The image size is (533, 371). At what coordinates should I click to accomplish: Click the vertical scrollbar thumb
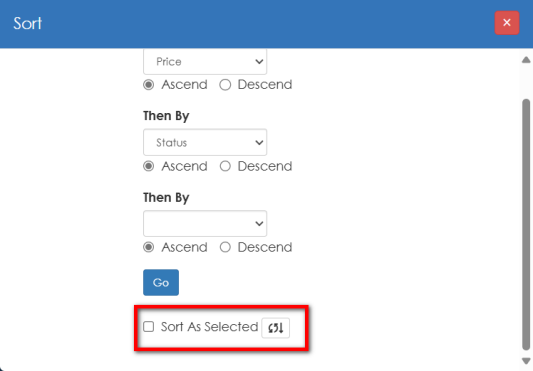526,224
